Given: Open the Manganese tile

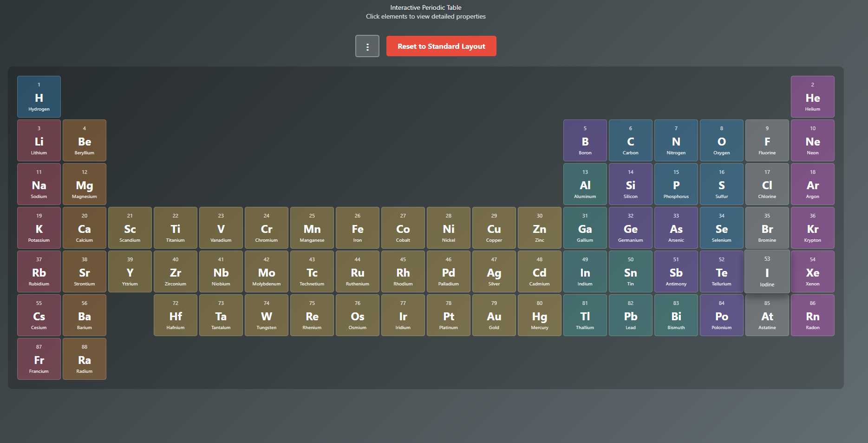Looking at the screenshot, I should coord(312,228).
